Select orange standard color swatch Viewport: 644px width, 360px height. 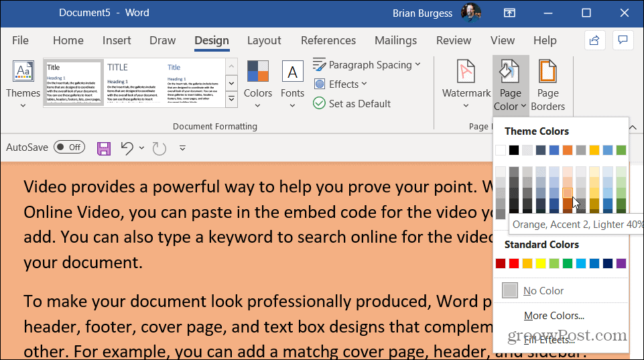tap(527, 263)
